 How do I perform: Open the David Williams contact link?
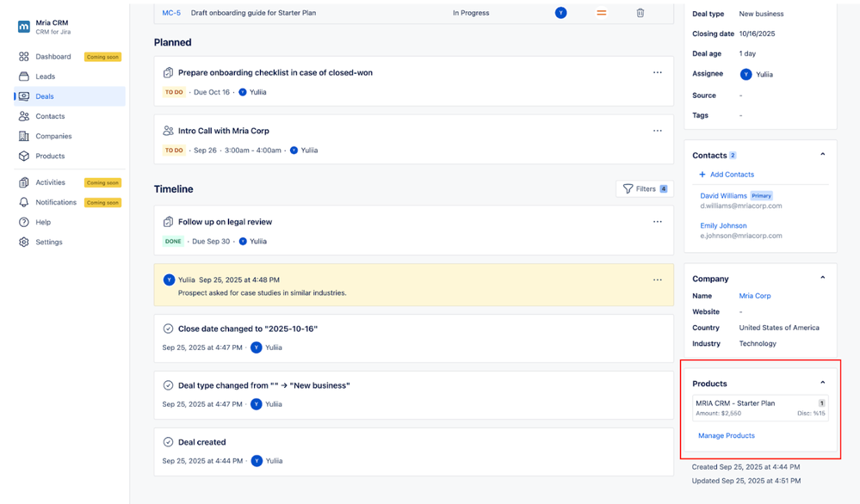(723, 195)
